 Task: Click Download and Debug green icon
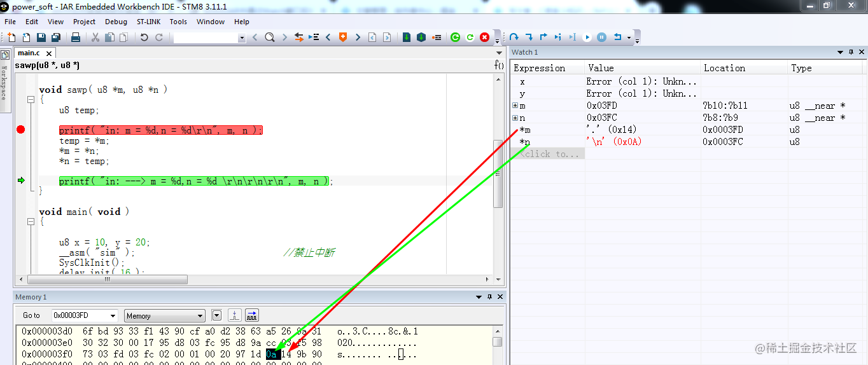[455, 38]
